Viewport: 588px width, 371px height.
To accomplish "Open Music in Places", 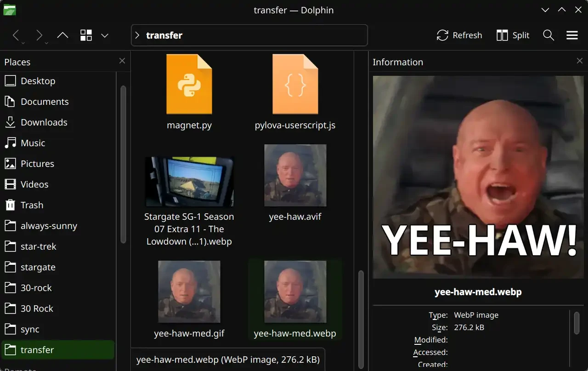I will point(58,143).
